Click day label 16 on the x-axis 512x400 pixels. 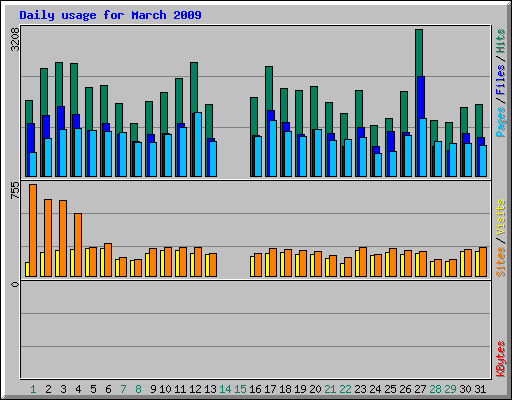(255, 389)
